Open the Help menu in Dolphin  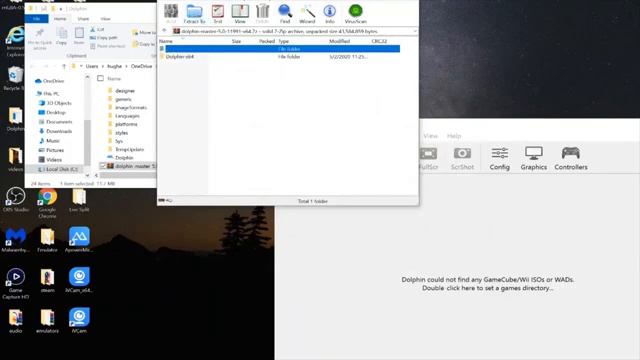[453, 136]
